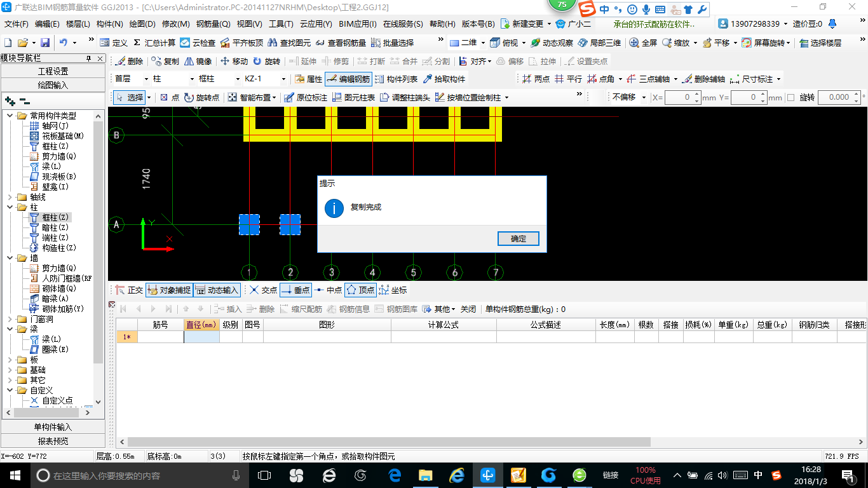
Task: Open 图元柱表
Action: point(353,97)
